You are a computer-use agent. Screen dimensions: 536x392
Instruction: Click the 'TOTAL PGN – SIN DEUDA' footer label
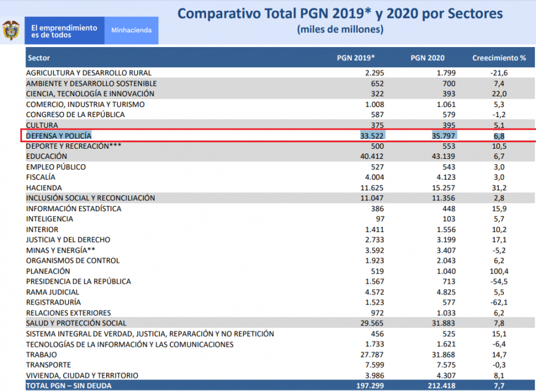pyautogui.click(x=68, y=386)
